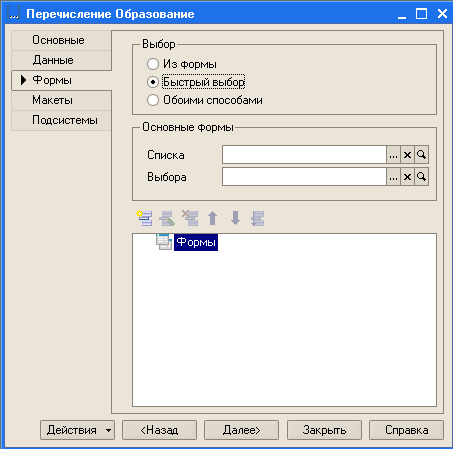The width and height of the screenshot is (453, 449).
Task: Click the Справка button
Action: tap(406, 430)
